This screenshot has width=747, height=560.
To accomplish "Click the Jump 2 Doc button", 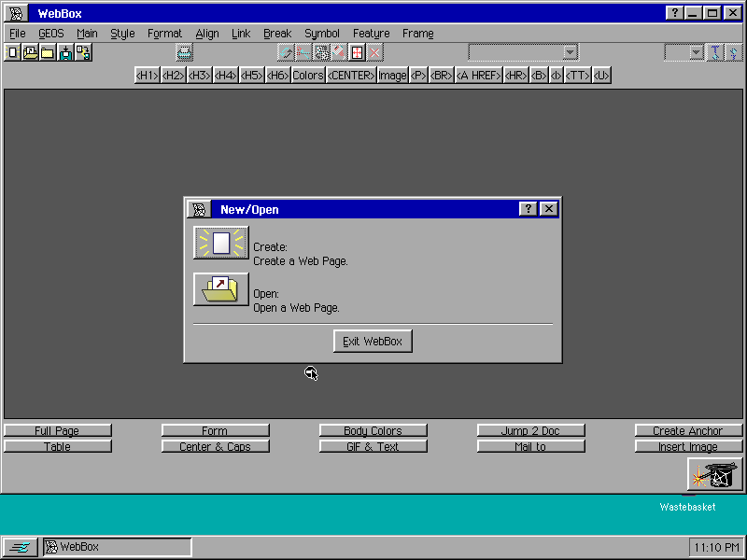I will pos(530,430).
